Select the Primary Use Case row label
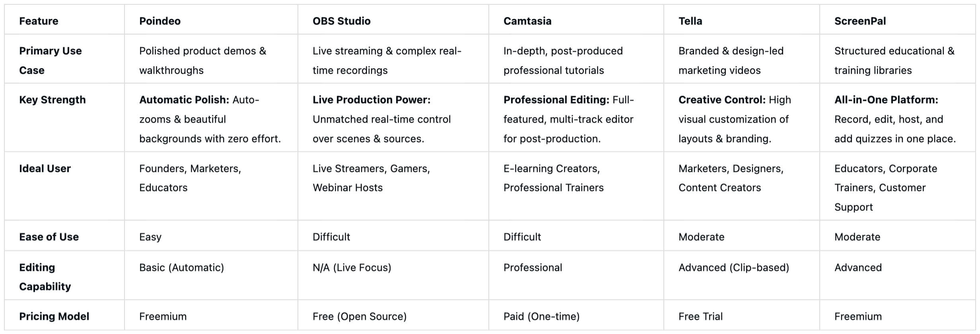 pos(50,60)
